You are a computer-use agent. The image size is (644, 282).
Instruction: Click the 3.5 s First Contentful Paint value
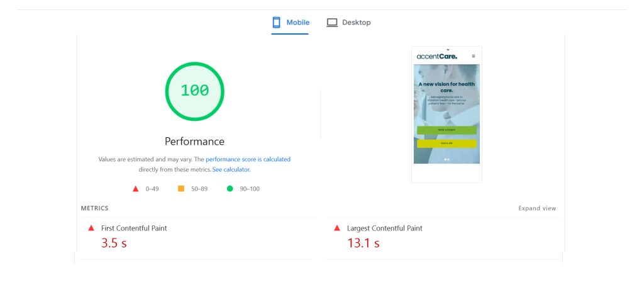coord(114,243)
